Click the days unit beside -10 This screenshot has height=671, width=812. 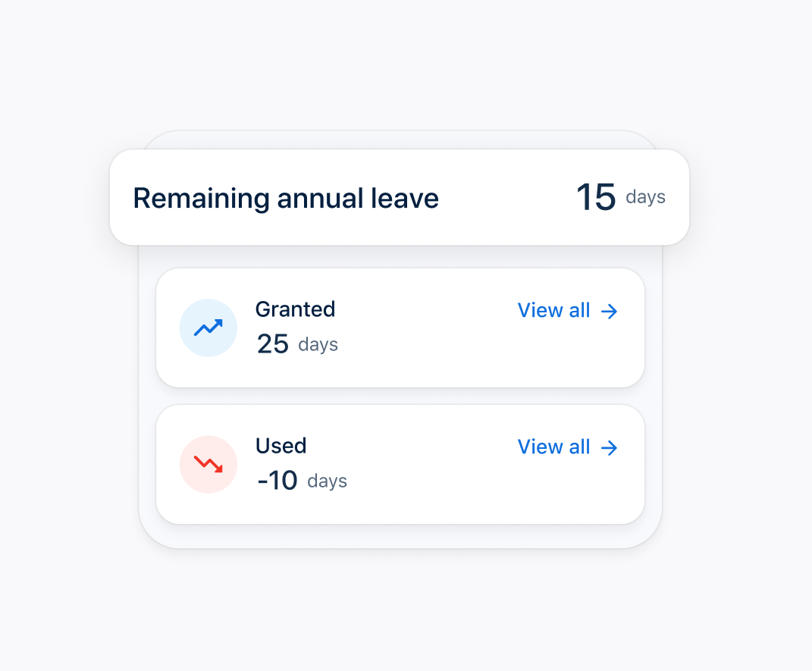click(x=328, y=481)
